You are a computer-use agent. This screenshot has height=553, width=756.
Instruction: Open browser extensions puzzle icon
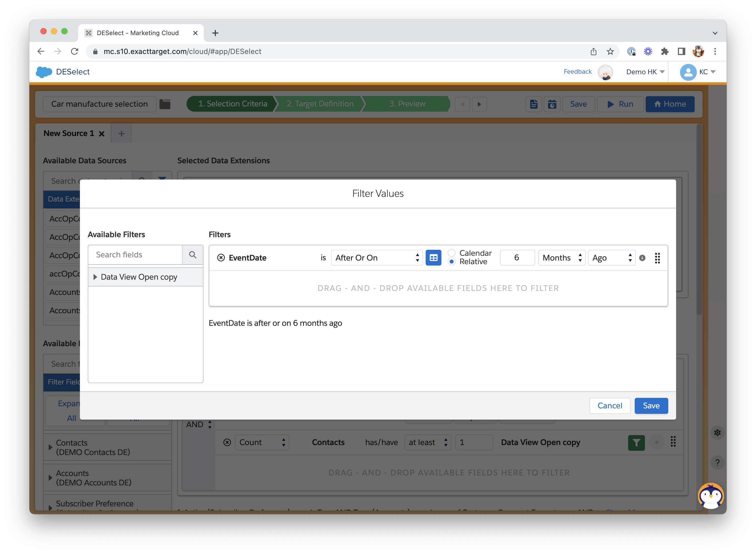pos(665,52)
